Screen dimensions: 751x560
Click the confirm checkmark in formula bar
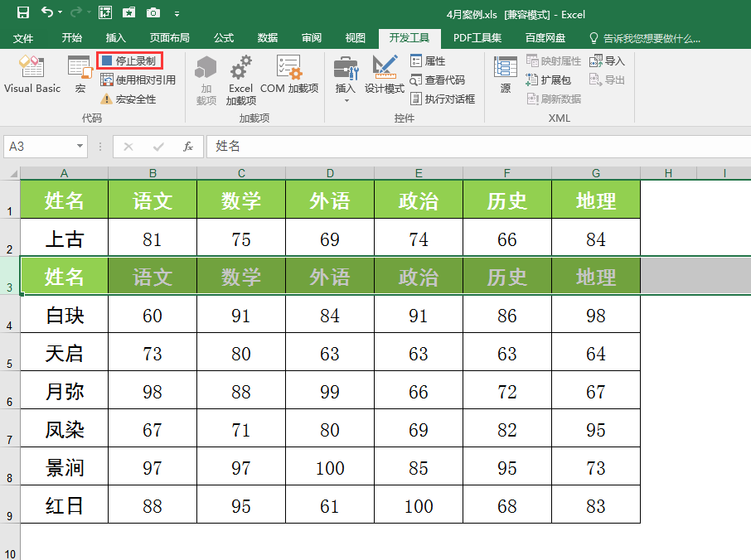pyautogui.click(x=158, y=147)
